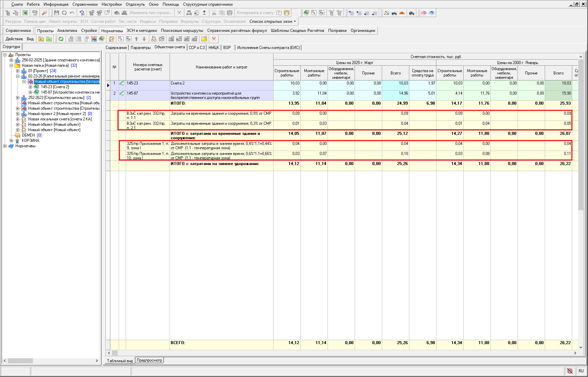Screen dimensions: 588x377
Task: Expand the Нормативы tree node
Action: pos(5,146)
